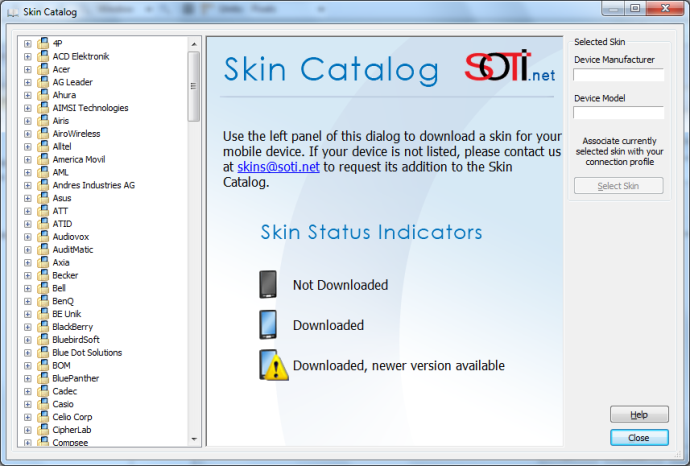Screen dimensions: 690x466
Task: Click the Close button
Action: [639, 438]
